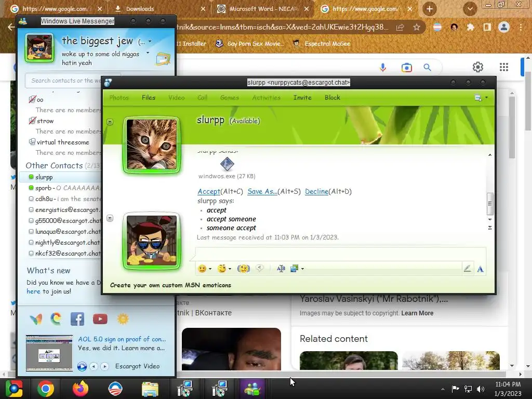Click the Messenger icon in the taskbar
532x399 pixels.
(252, 389)
